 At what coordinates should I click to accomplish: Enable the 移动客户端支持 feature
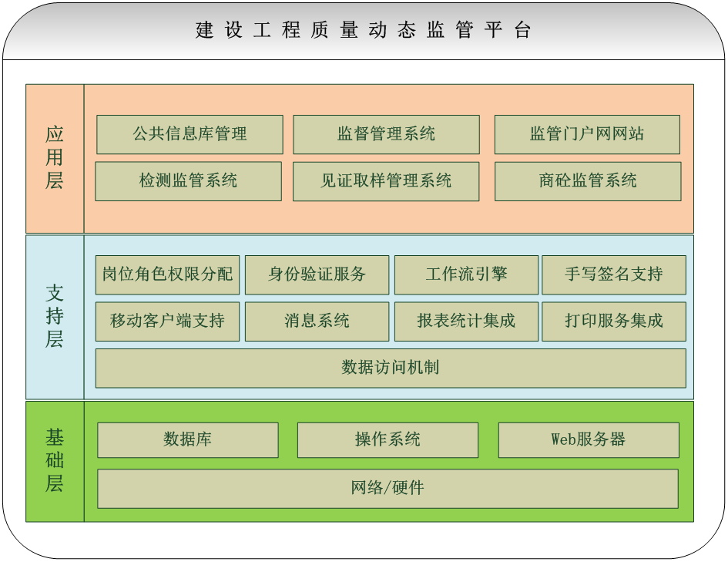coord(167,321)
